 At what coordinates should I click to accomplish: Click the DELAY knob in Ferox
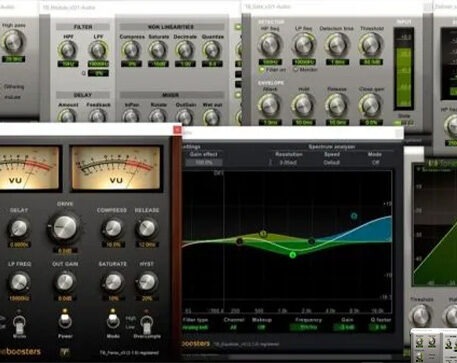[x=19, y=228]
